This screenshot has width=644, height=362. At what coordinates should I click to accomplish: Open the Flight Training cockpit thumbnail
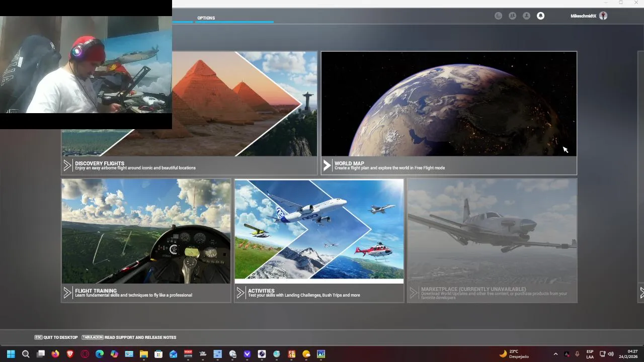coord(146,231)
